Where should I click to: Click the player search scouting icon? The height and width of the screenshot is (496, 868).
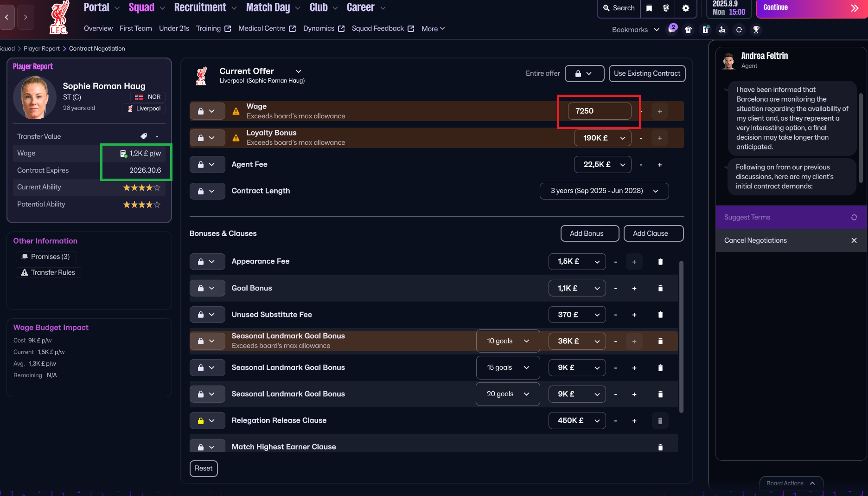(x=722, y=30)
